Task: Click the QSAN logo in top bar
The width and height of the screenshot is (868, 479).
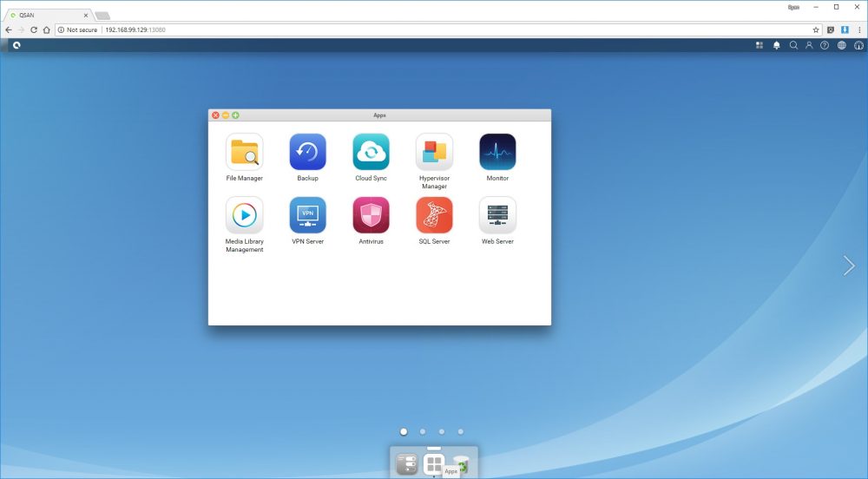Action: (x=16, y=45)
